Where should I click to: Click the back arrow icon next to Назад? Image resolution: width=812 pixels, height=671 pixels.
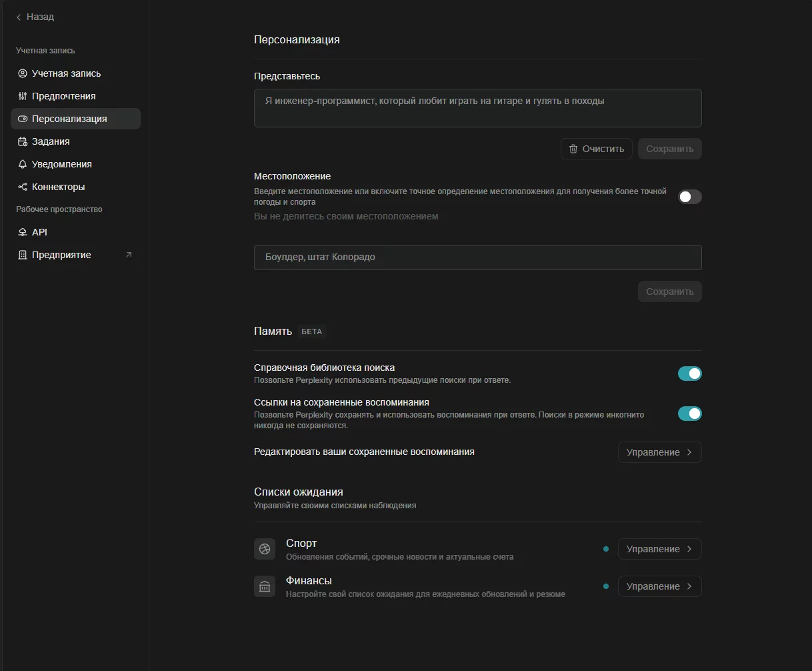coord(19,17)
